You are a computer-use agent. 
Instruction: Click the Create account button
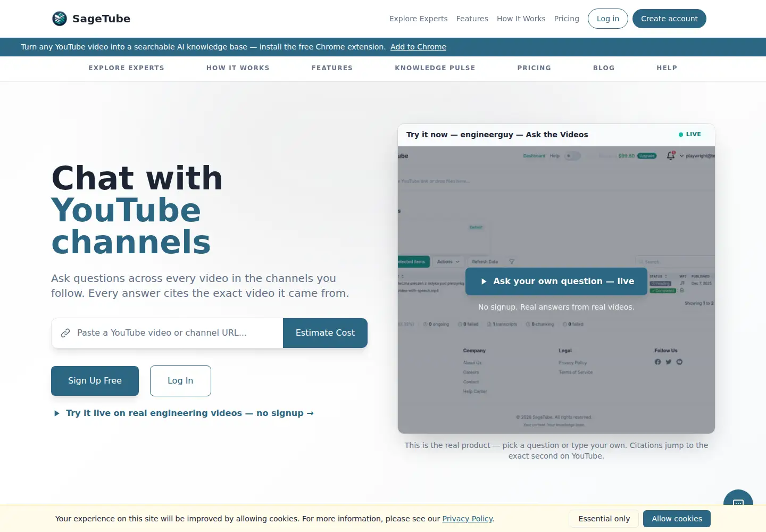[669, 19]
